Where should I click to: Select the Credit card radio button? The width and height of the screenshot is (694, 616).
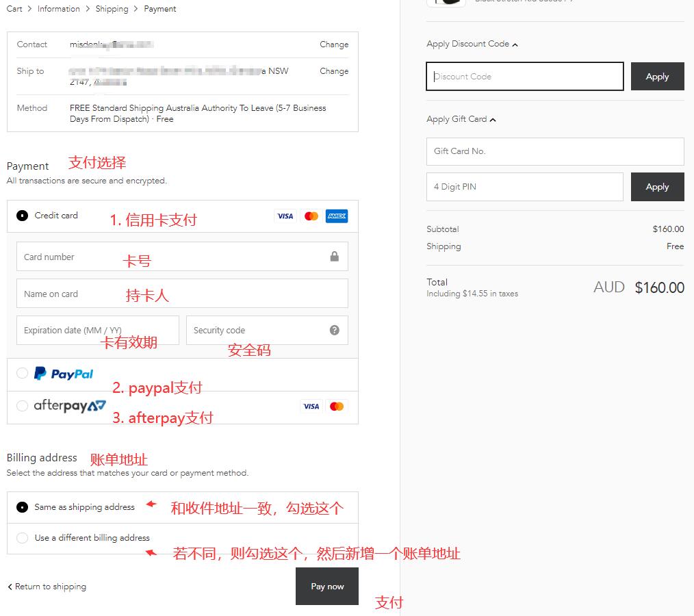click(23, 216)
